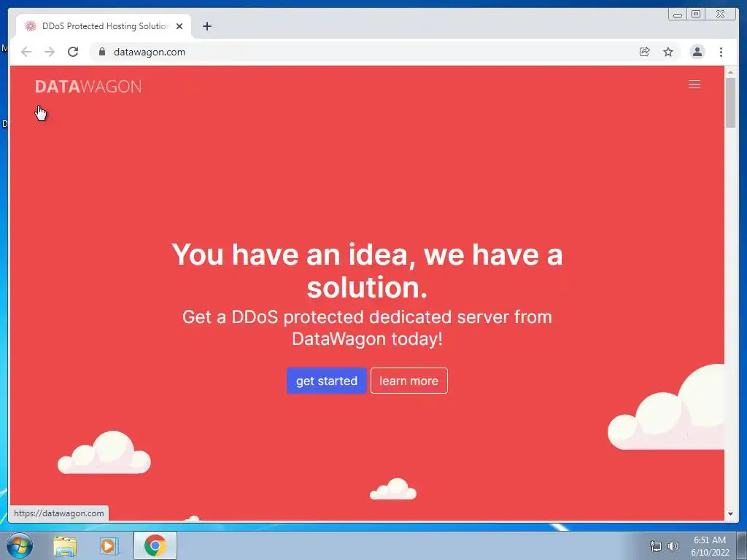Click the volume speaker tray icon
747x560 pixels.
[673, 546]
